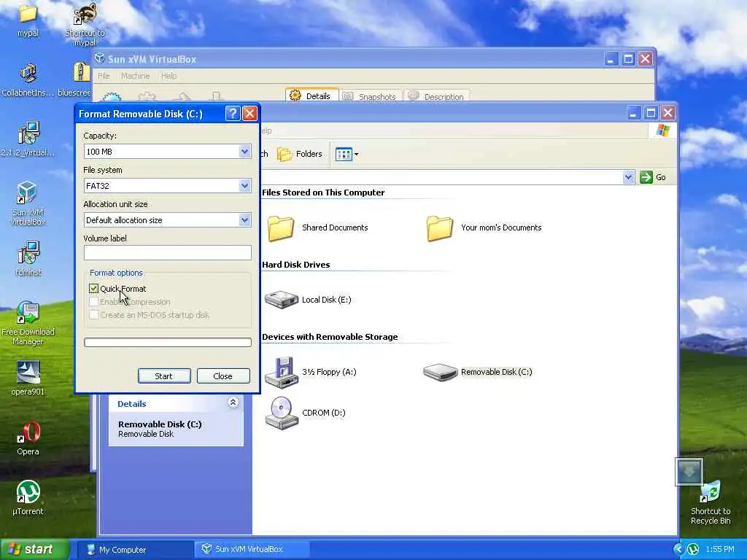This screenshot has width=747, height=560.
Task: Open Your mom's Documents folder
Action: coord(484,227)
